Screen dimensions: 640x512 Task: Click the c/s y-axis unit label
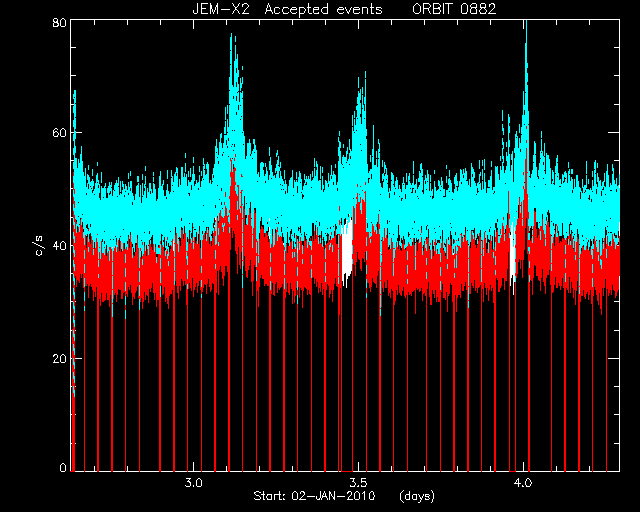point(39,246)
